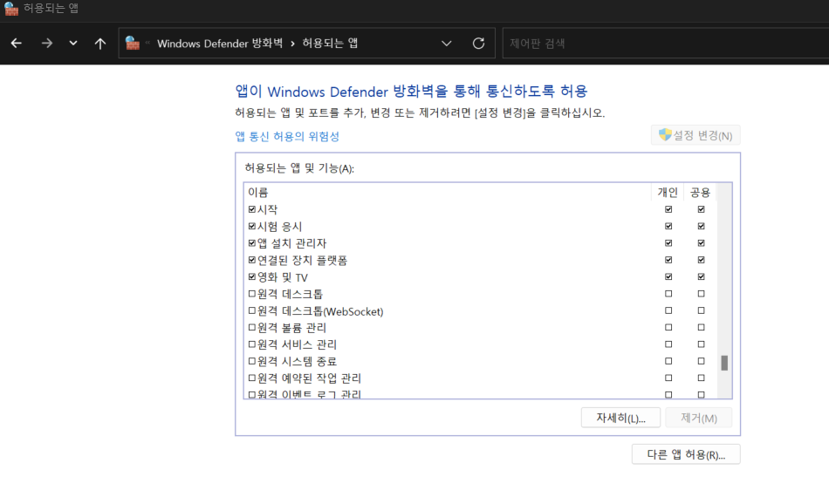Toggle the 시작 app checkbox
The width and height of the screenshot is (829, 504).
(251, 209)
